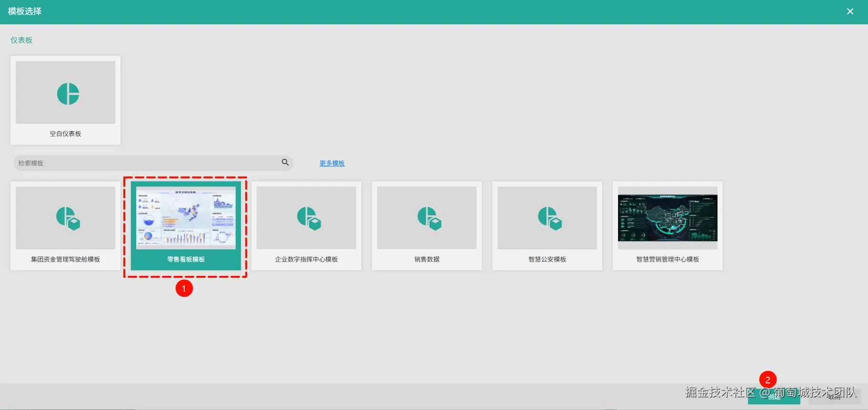The width and height of the screenshot is (868, 410).
Task: Click the magnifier search icon
Action: (285, 162)
